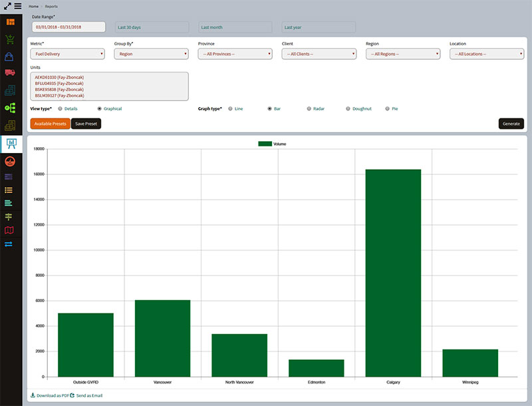The width and height of the screenshot is (532, 406).
Task: Open the olive money bills icon
Action: tap(10, 126)
